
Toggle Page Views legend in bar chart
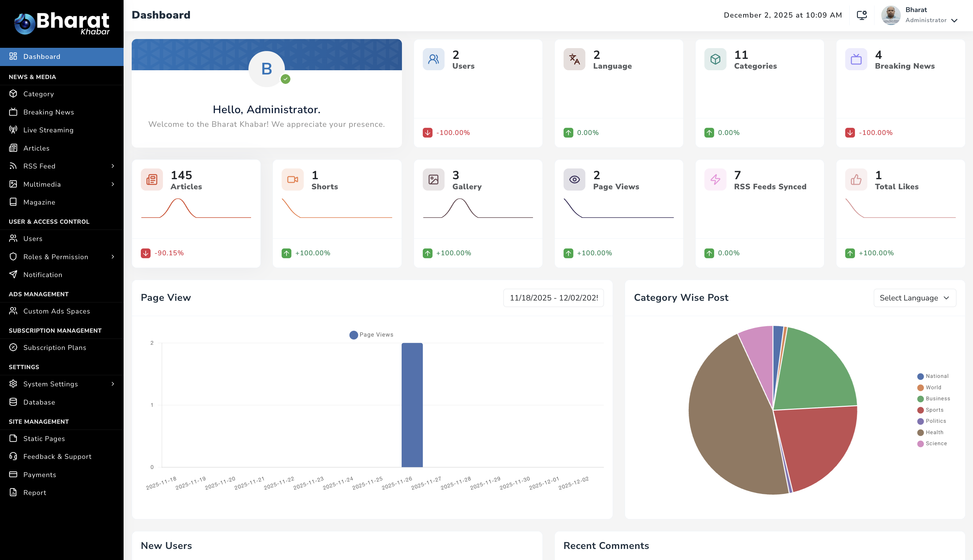[x=371, y=335]
